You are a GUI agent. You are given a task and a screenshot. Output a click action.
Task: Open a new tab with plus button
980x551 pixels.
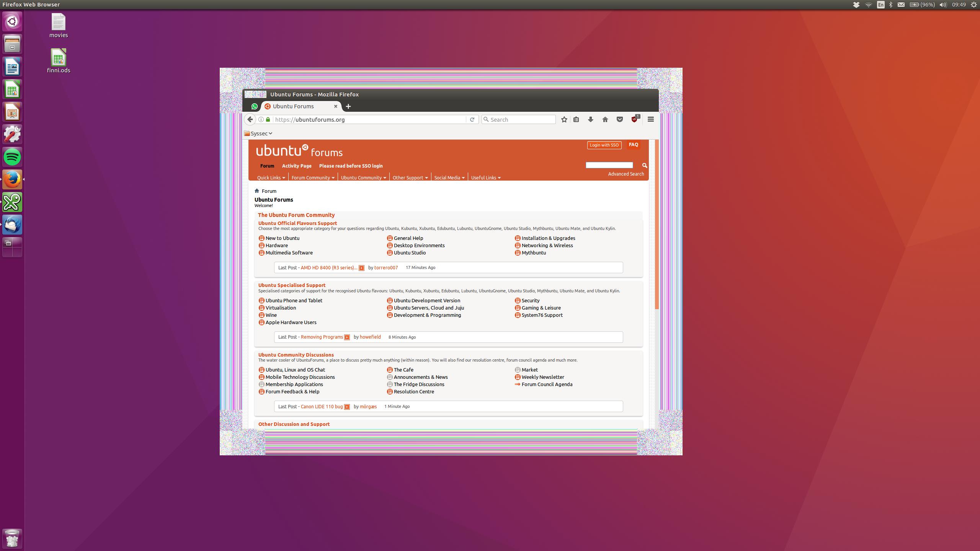348,106
